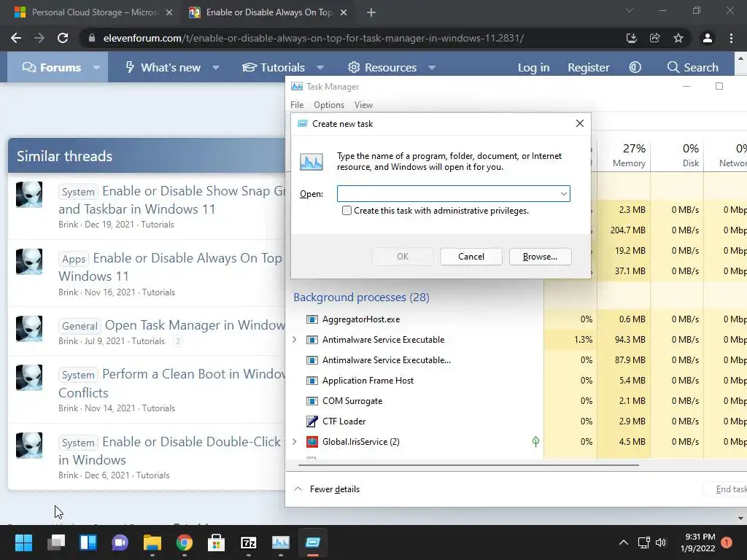This screenshot has width=747, height=560.
Task: Click the Register link
Action: [x=589, y=68]
